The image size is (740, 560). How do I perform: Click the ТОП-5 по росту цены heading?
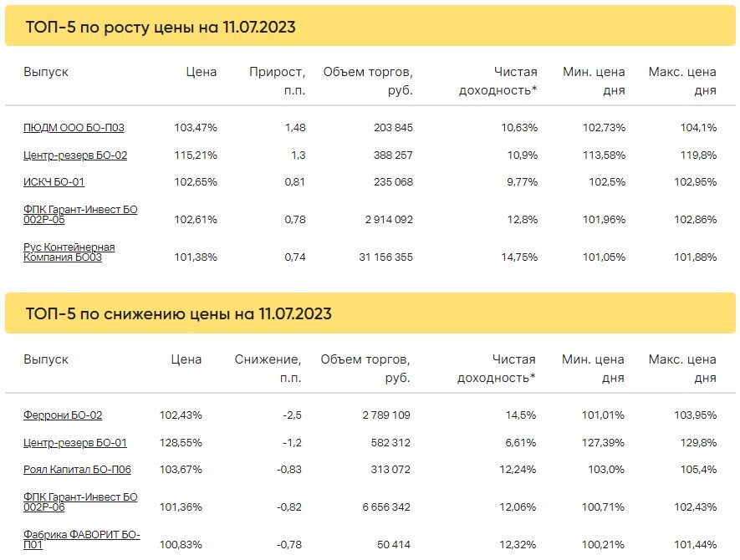tap(161, 27)
